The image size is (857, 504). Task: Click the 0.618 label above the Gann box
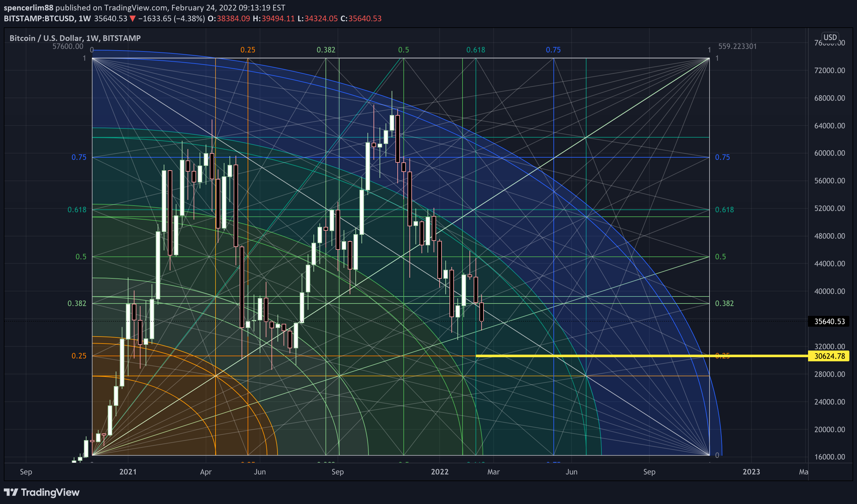tap(476, 50)
